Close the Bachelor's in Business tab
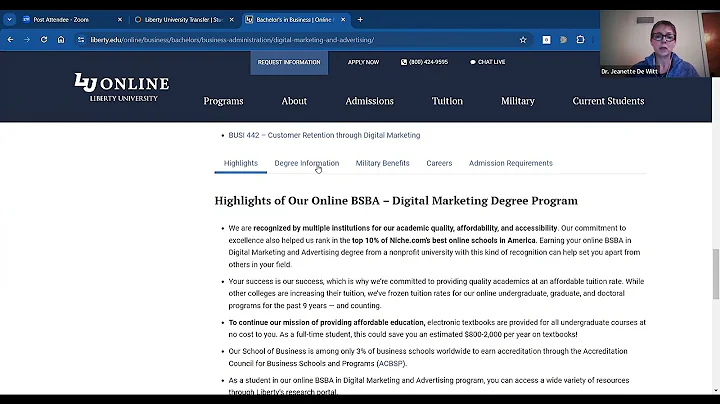720x404 pixels. point(343,20)
